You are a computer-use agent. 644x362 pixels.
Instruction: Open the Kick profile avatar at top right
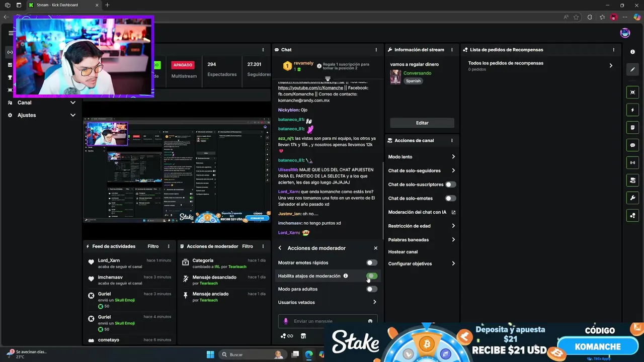[x=625, y=33]
